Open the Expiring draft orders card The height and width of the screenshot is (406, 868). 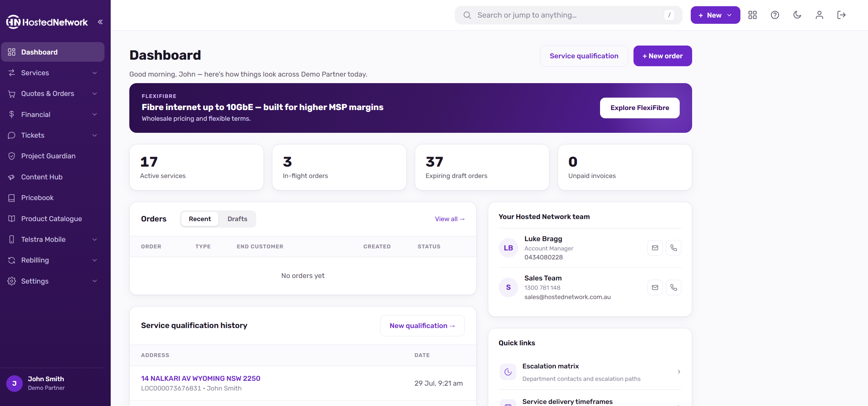(x=482, y=167)
